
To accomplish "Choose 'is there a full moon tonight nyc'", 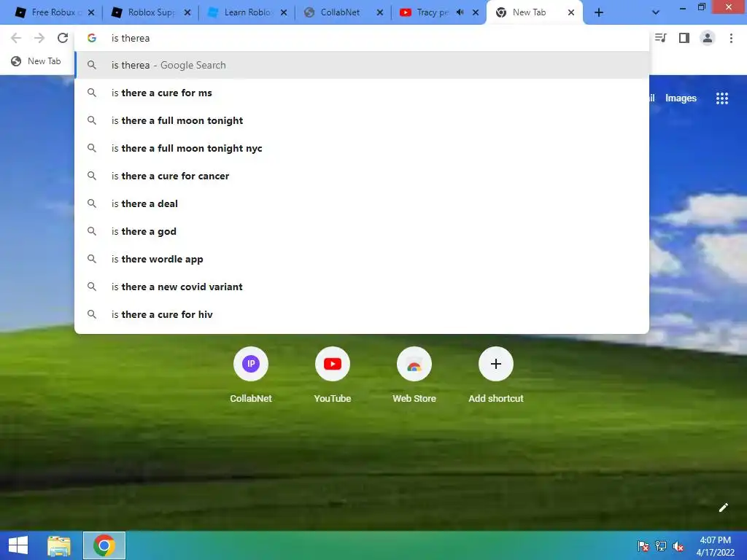I will tap(362, 148).
